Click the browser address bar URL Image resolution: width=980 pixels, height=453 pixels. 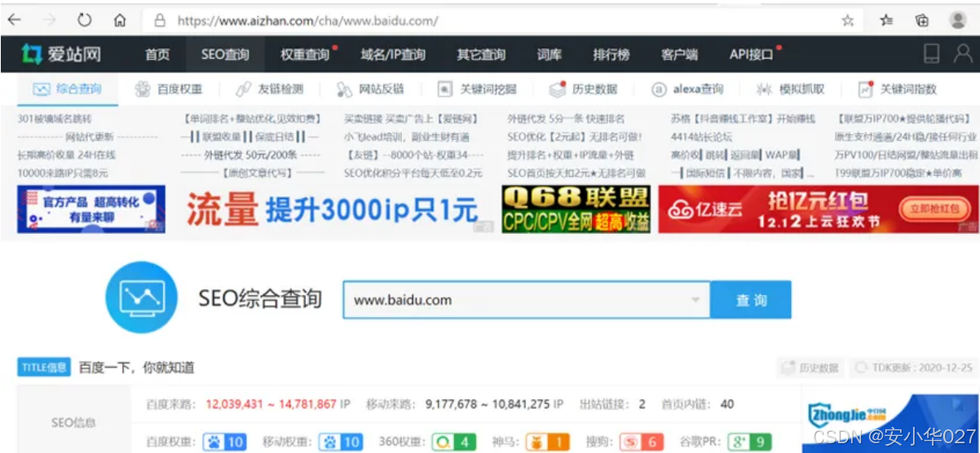click(x=307, y=21)
